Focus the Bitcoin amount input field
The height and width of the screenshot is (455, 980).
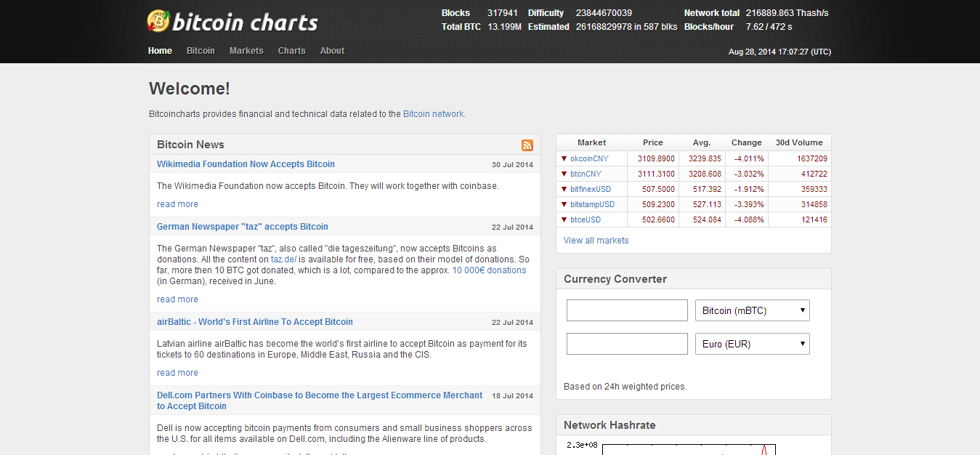pyautogui.click(x=627, y=310)
